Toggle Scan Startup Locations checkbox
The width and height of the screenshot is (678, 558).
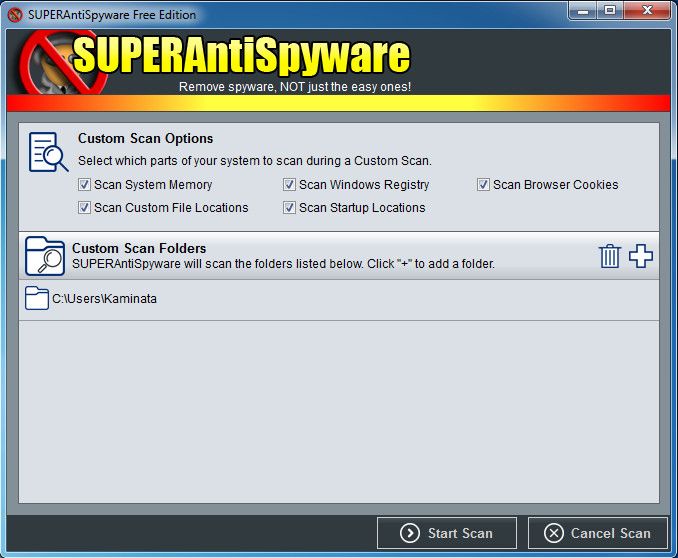(x=289, y=208)
